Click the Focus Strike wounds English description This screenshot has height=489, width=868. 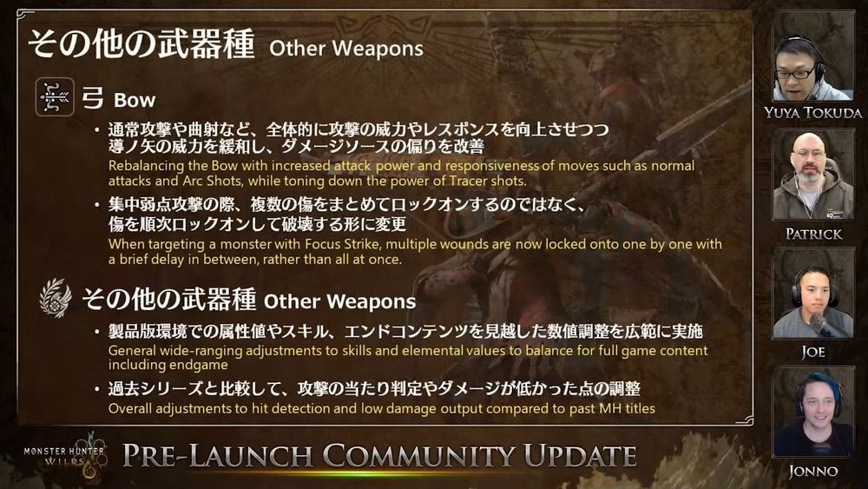[x=415, y=252]
